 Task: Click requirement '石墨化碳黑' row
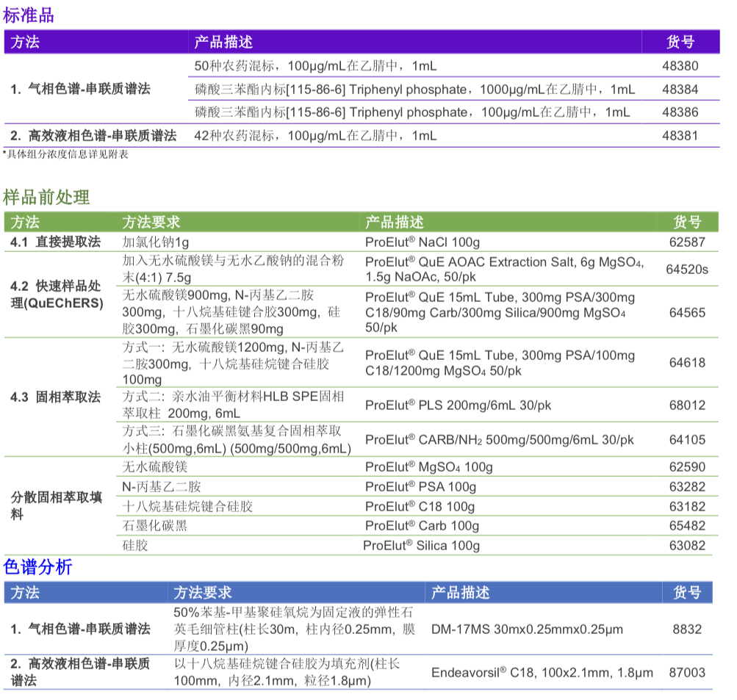tap(154, 526)
